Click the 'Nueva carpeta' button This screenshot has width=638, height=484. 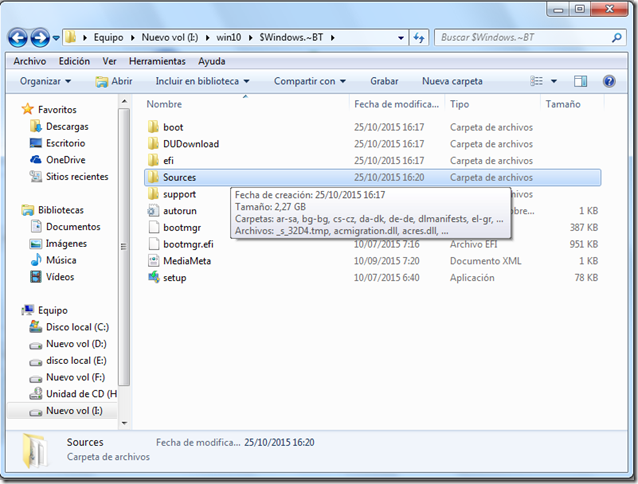coord(452,81)
